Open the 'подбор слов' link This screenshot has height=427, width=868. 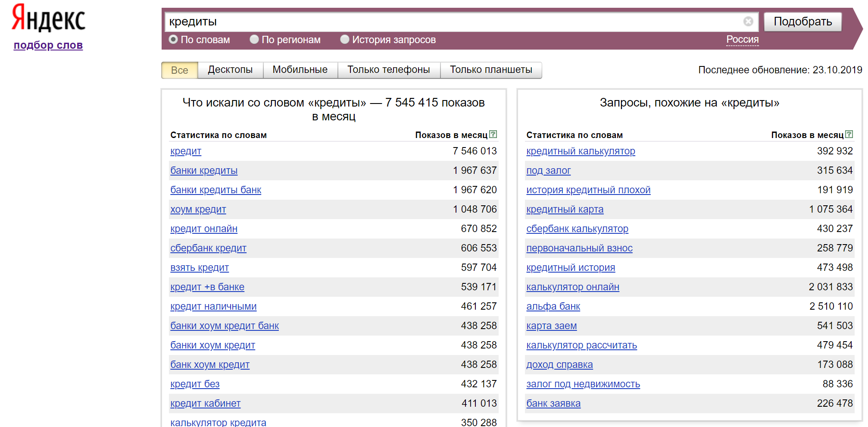click(48, 45)
